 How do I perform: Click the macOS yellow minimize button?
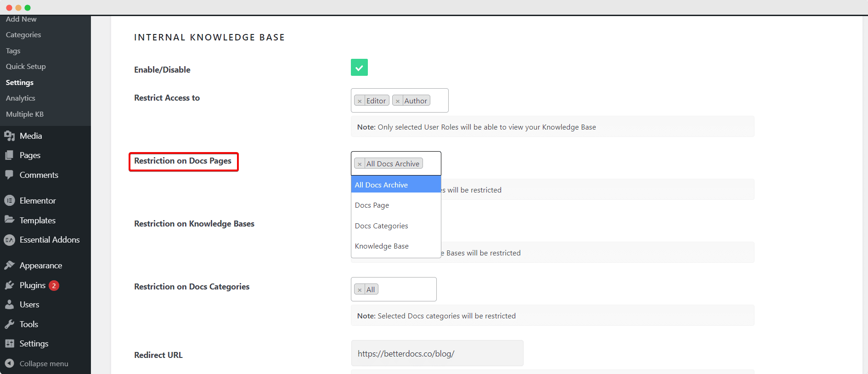click(x=18, y=8)
